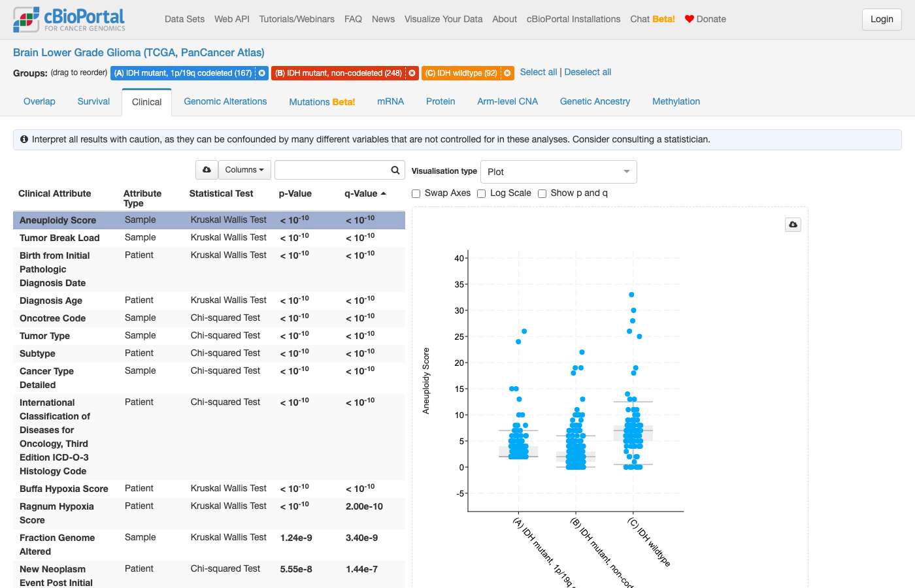Remove group A IDH mutant codeleted
This screenshot has height=588, width=915.
(262, 73)
